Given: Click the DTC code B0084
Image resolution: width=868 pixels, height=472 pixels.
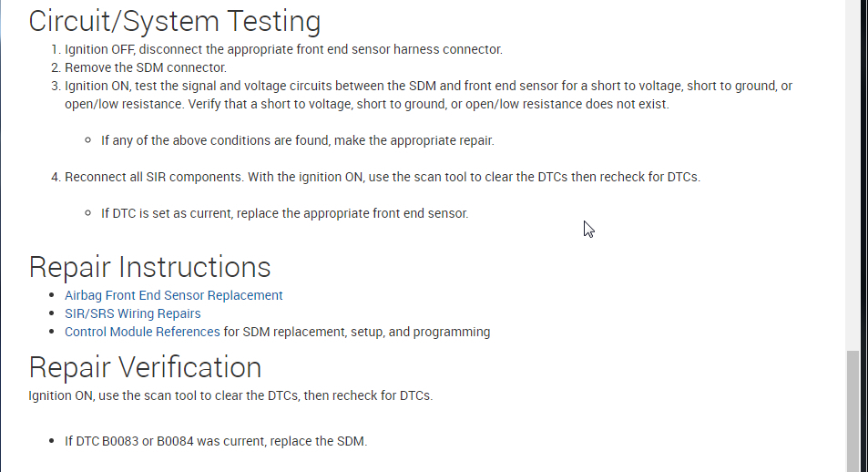Looking at the screenshot, I should pos(175,441).
